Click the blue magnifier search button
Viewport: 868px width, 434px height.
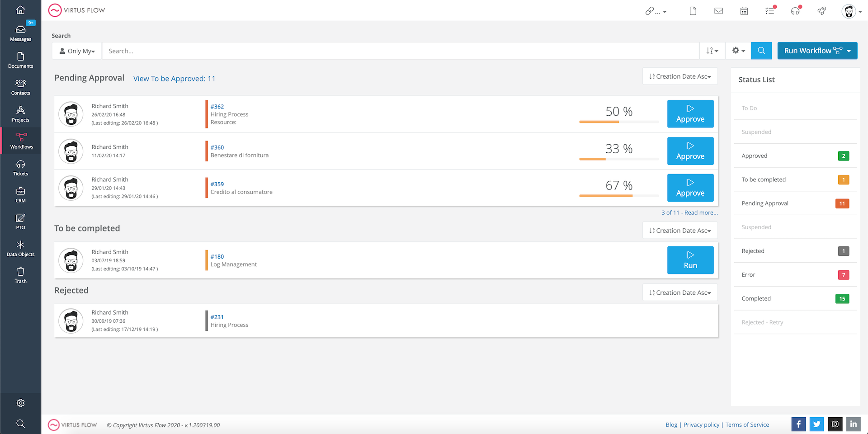(761, 51)
